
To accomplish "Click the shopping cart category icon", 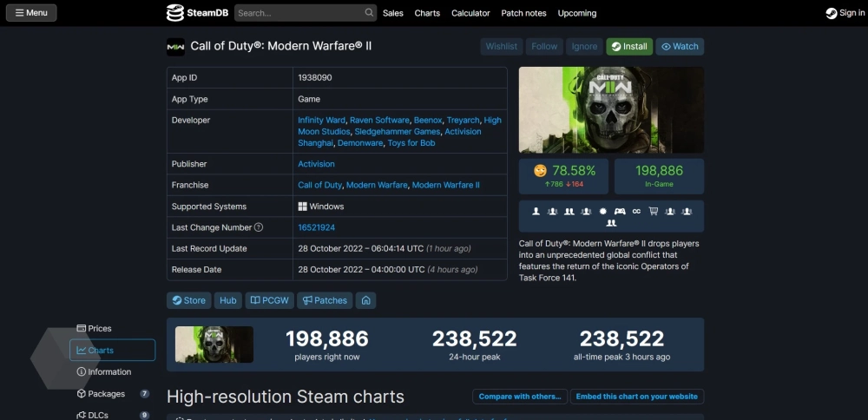I will coord(654,211).
